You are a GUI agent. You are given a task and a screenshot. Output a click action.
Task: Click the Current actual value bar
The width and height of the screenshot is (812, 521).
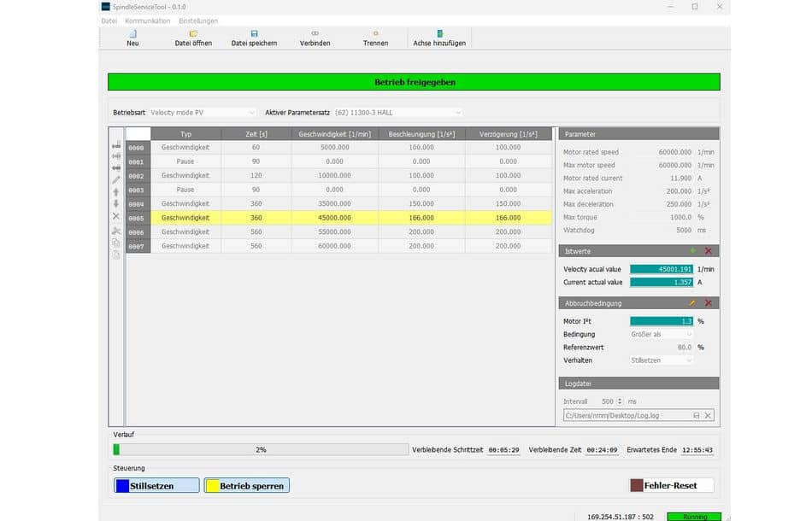point(662,282)
